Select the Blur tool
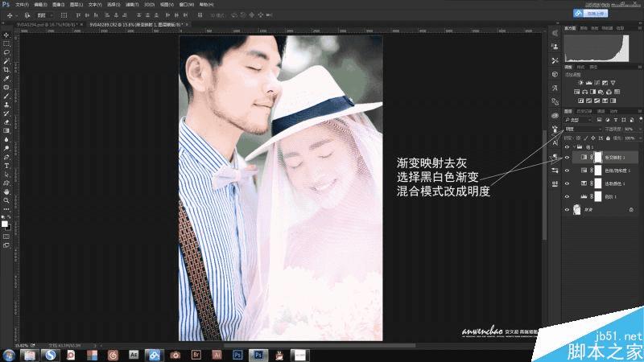The height and width of the screenshot is (362, 644). (x=6, y=139)
